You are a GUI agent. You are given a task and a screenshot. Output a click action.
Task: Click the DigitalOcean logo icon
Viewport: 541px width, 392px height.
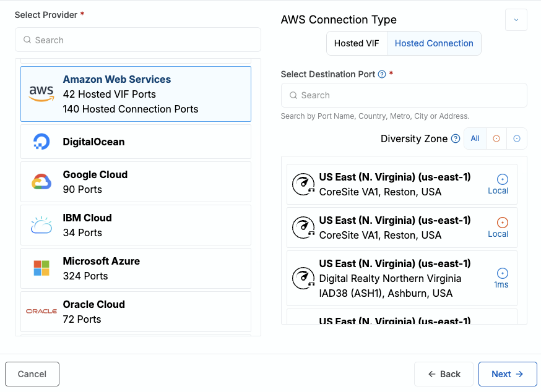click(41, 142)
